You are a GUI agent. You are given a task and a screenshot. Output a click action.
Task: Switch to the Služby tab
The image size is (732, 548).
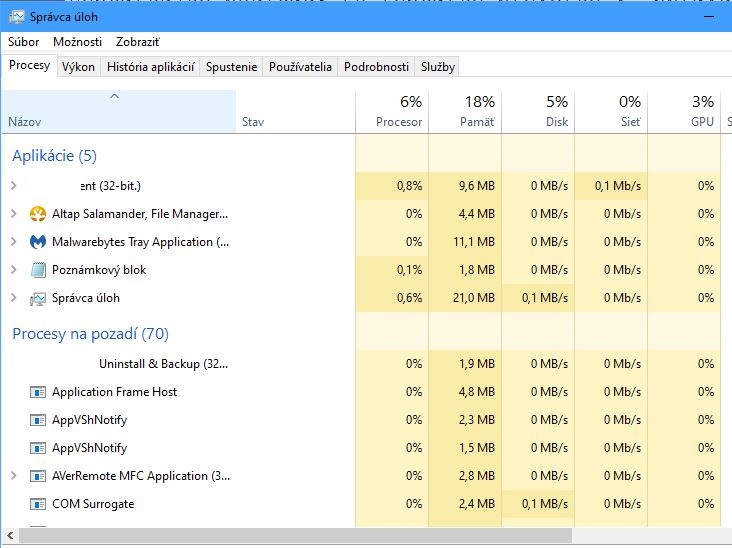click(438, 67)
